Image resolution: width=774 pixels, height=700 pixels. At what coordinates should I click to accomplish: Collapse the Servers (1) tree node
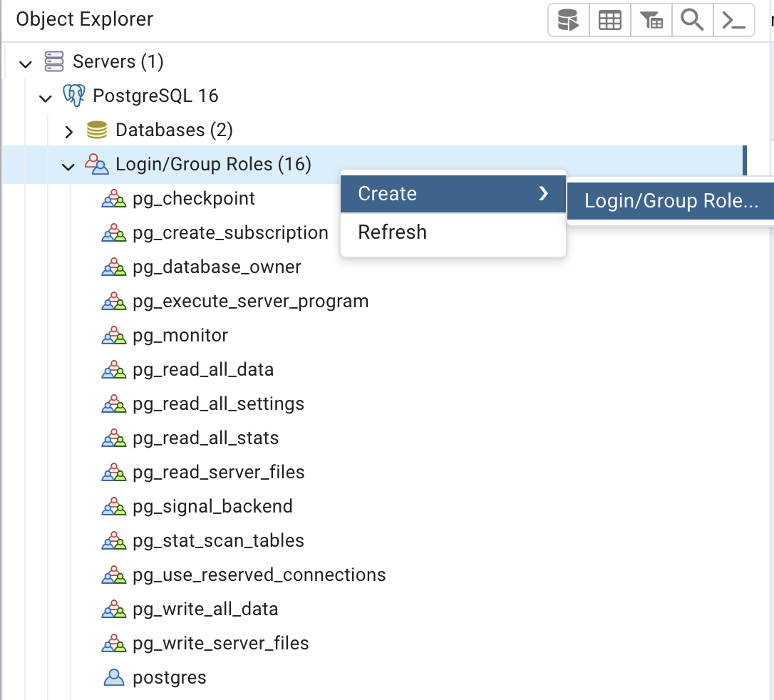pyautogui.click(x=25, y=63)
